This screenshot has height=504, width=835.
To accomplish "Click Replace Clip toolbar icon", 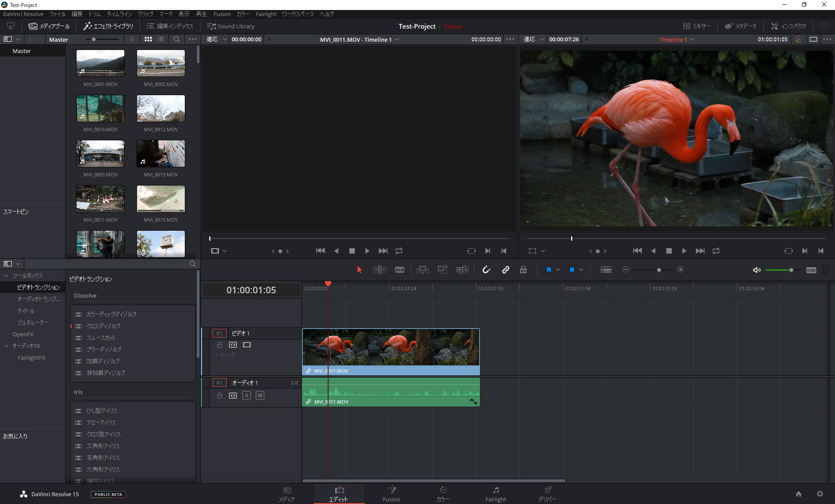I will [x=462, y=270].
